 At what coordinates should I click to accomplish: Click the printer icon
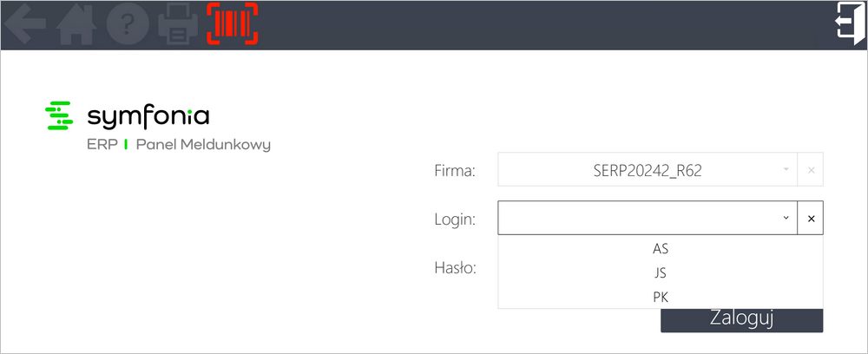click(178, 25)
